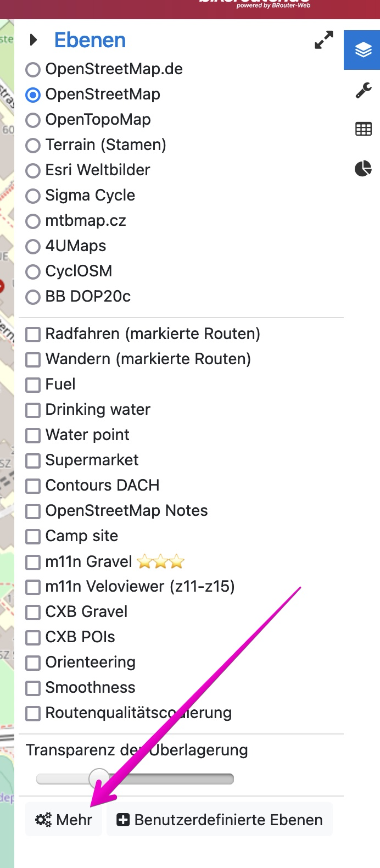The width and height of the screenshot is (380, 868).
Task: Click the Mehr gears button
Action: [64, 820]
